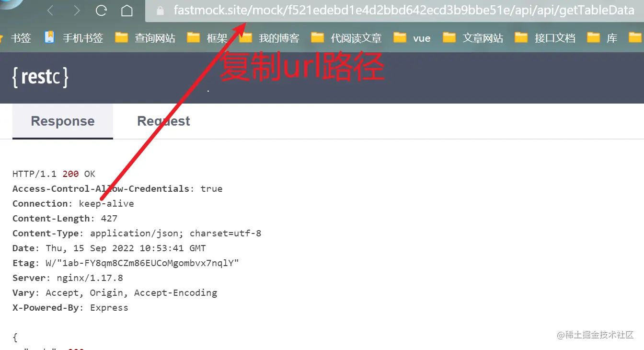Click folder icon beside 我的博客
Viewport: 644px width, 350px height.
(246, 37)
